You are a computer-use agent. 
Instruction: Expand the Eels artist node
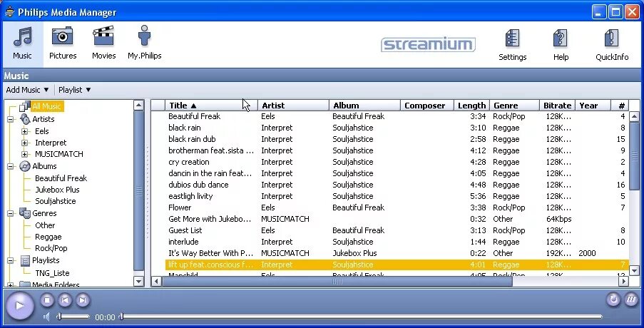(25, 131)
